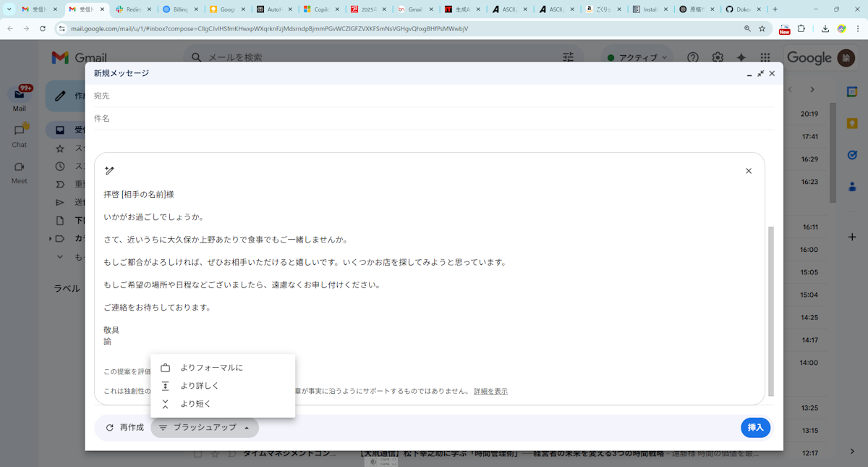Open the email received at 20:19
868x467 pixels.
809,114
